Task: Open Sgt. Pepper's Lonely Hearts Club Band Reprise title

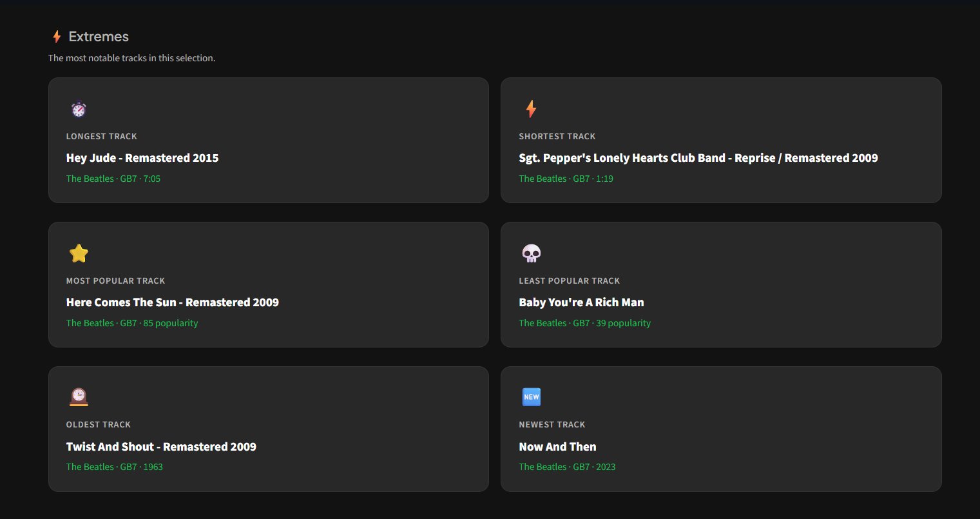Action: click(698, 158)
